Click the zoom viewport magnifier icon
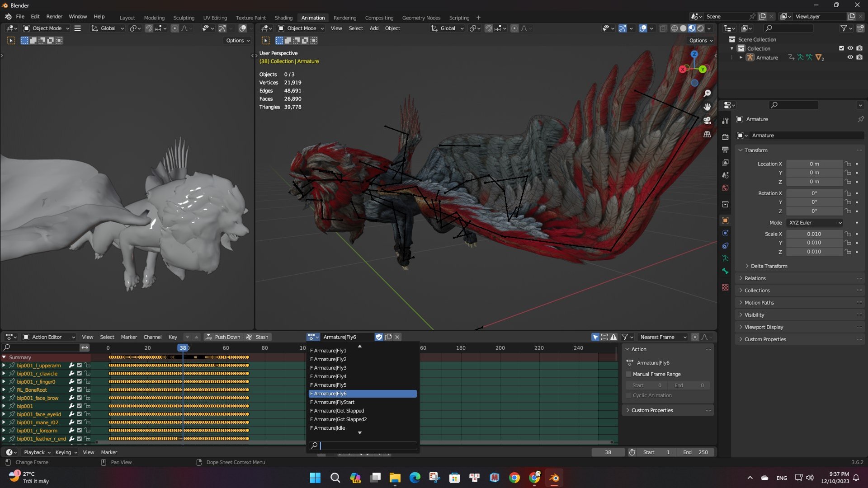 707,94
